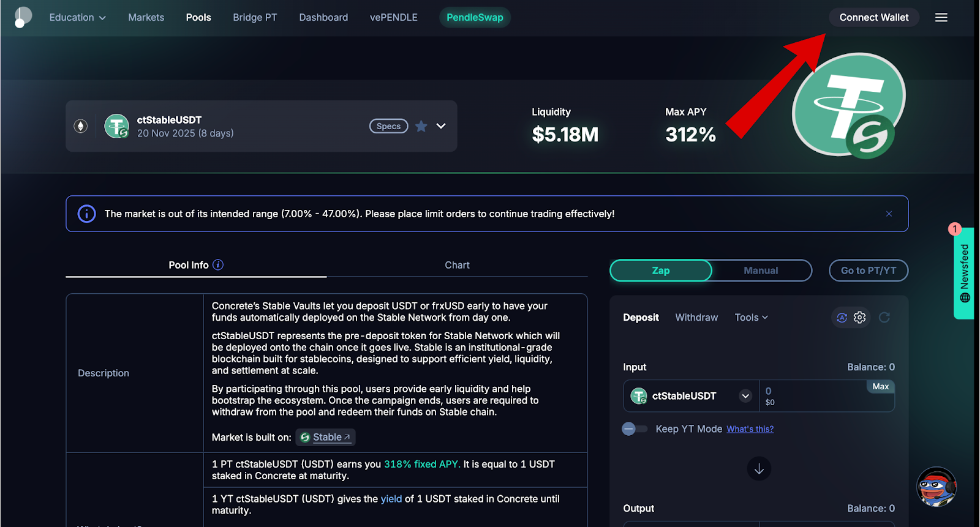Expand the Education dropdown menu

[x=78, y=18]
